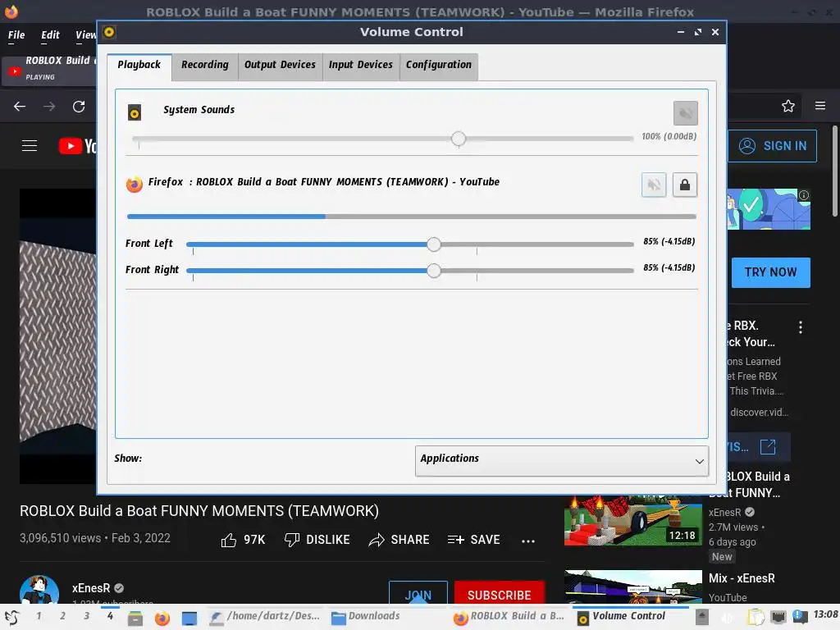Click the ad info icon

804,195
